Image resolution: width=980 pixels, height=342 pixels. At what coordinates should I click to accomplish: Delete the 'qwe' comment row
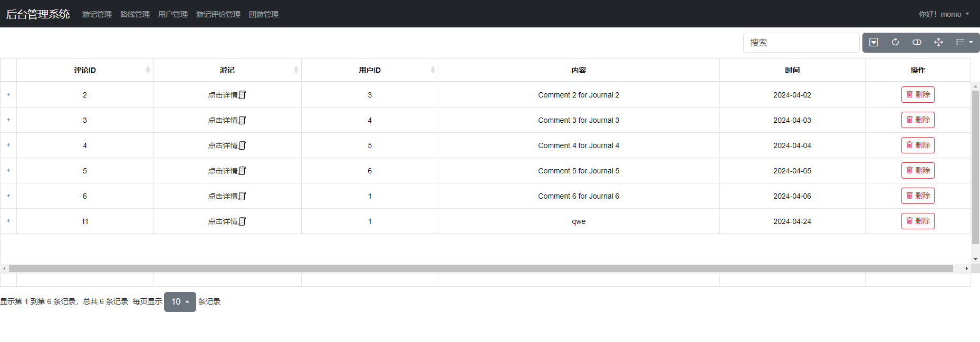pos(918,221)
